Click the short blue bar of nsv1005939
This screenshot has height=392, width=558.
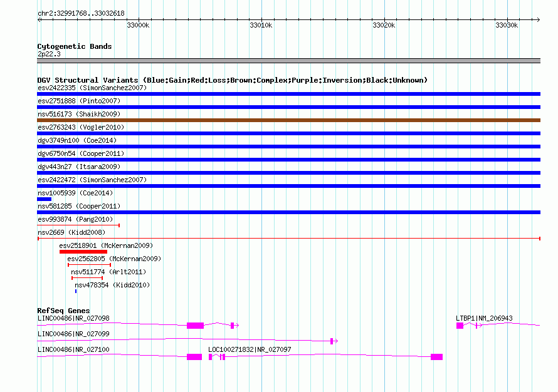[x=44, y=199]
